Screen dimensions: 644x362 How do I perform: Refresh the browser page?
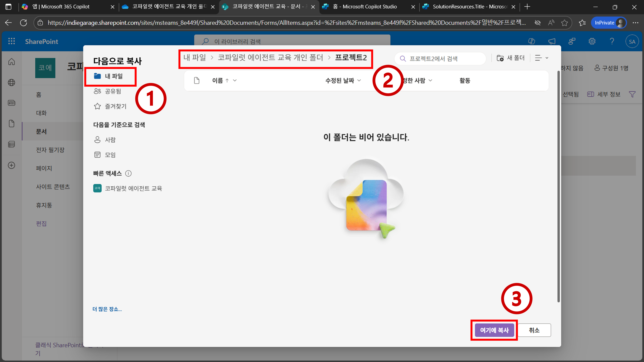click(x=24, y=23)
